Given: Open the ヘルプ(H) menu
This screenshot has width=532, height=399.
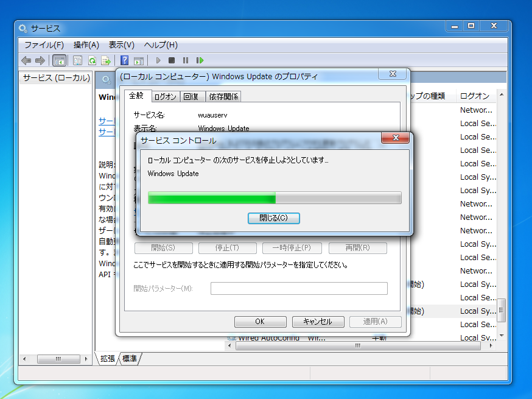Looking at the screenshot, I should [x=161, y=45].
